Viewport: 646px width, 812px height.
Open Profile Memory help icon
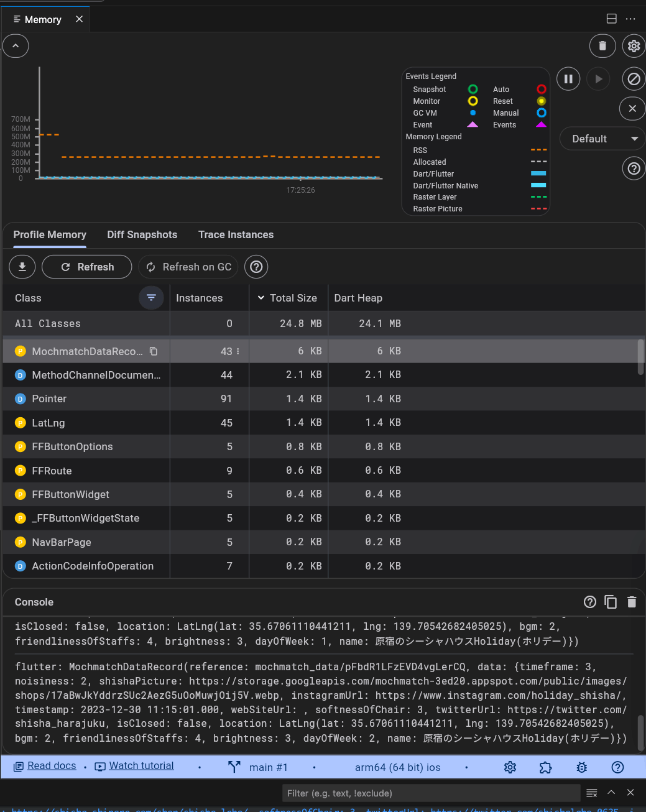(x=256, y=267)
